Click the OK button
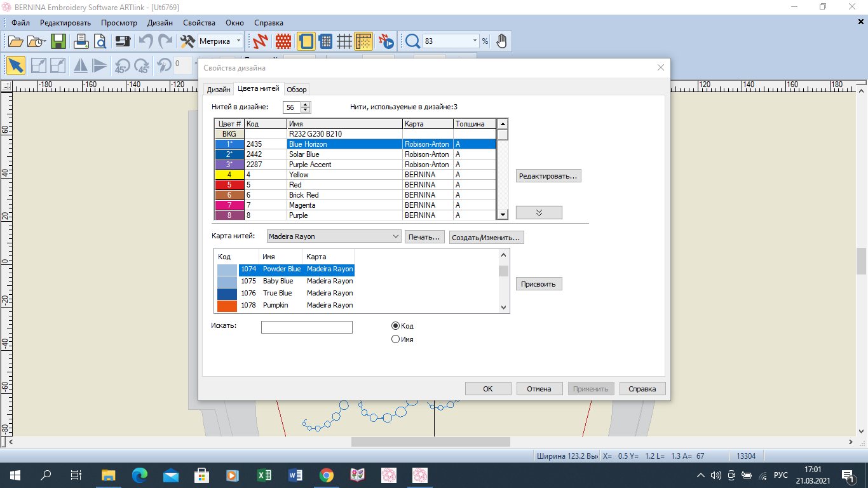Image resolution: width=868 pixels, height=488 pixels. pyautogui.click(x=488, y=389)
